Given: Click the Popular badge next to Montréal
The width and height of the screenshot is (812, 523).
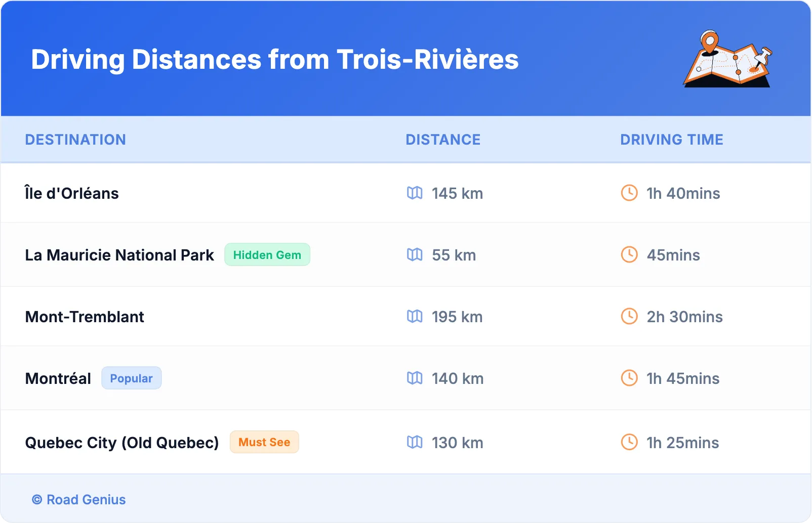Looking at the screenshot, I should pos(132,378).
